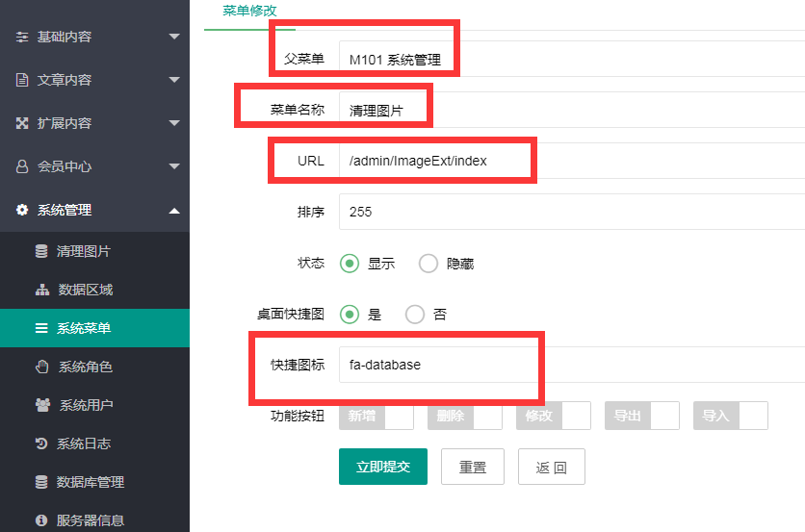The width and height of the screenshot is (805, 532).
Task: Click the 重置 reset button
Action: (x=473, y=468)
